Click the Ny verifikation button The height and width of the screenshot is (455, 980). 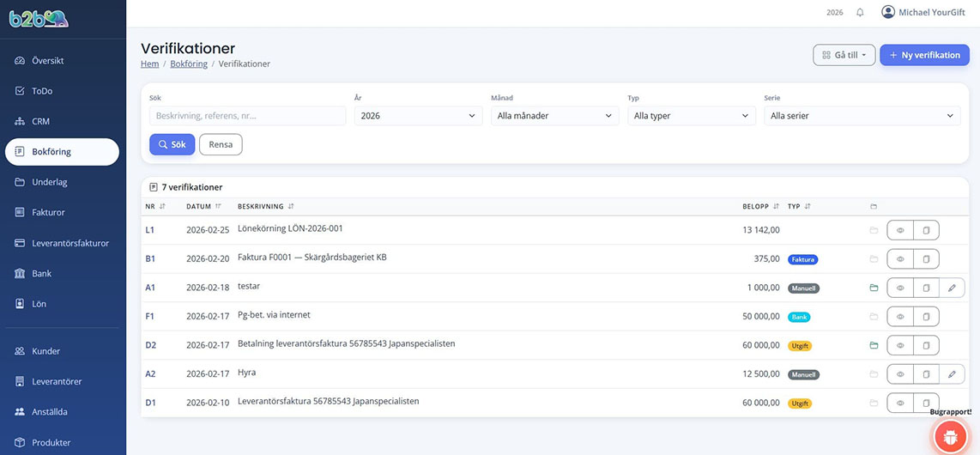click(923, 55)
